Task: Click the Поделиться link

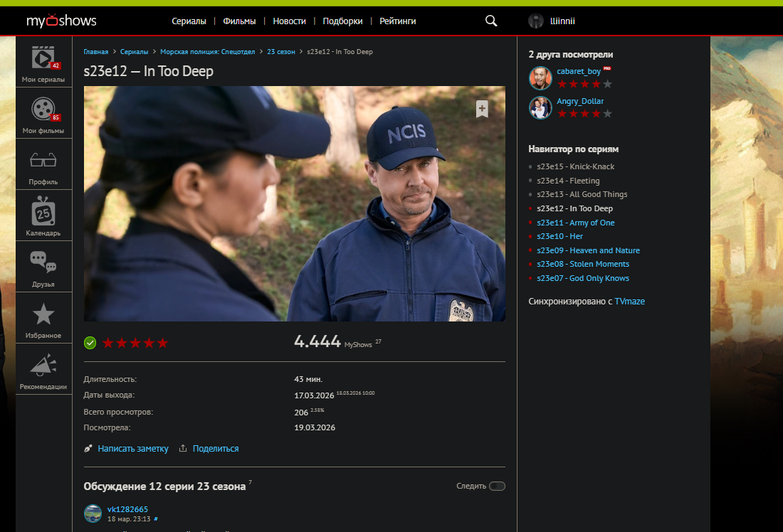Action: tap(215, 449)
